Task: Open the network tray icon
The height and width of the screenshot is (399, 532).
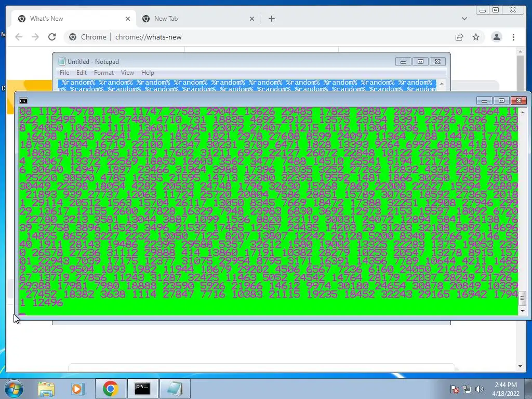Action: [467, 389]
